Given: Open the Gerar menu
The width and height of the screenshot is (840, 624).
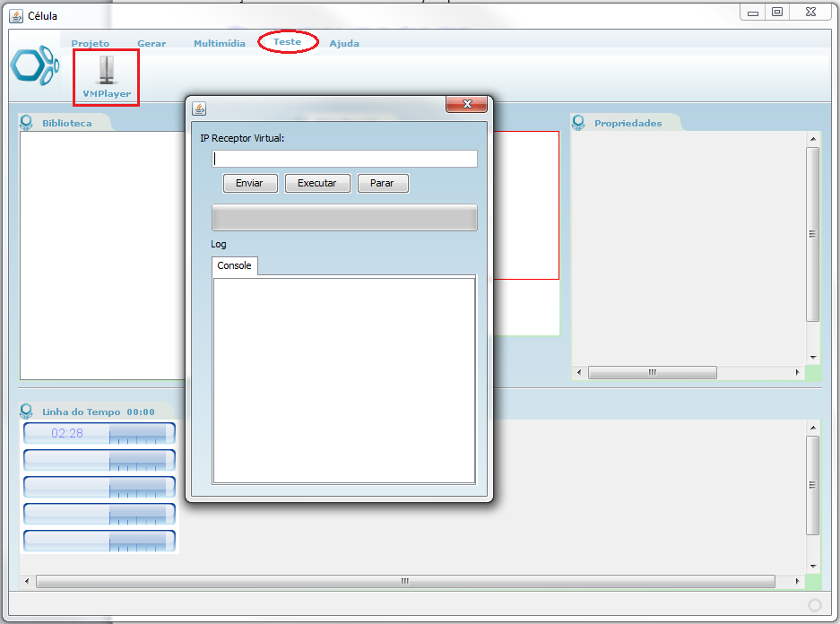Looking at the screenshot, I should [x=152, y=43].
